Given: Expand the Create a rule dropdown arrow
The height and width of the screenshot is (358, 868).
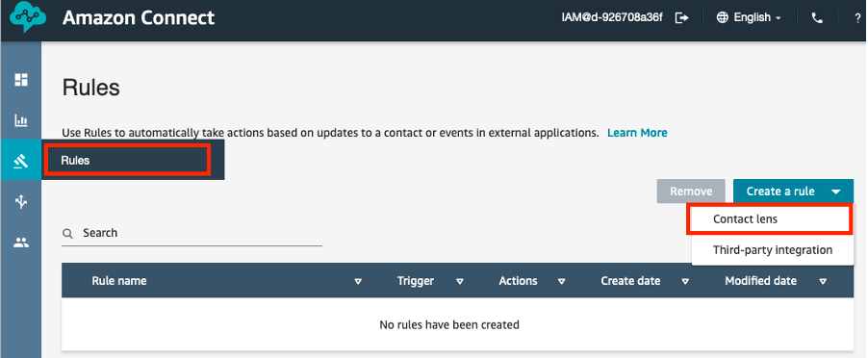Looking at the screenshot, I should [836, 192].
